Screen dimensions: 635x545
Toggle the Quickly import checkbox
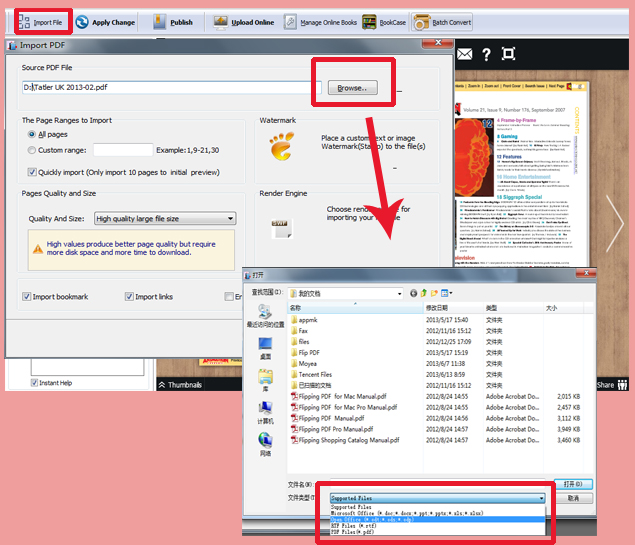32,172
